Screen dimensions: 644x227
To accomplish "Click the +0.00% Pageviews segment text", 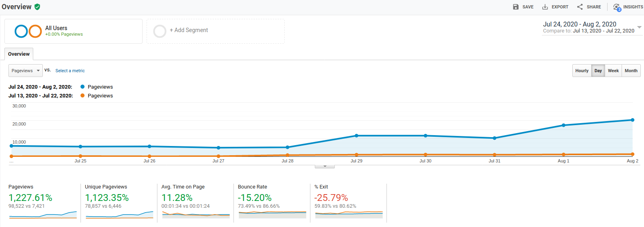I will [64, 34].
